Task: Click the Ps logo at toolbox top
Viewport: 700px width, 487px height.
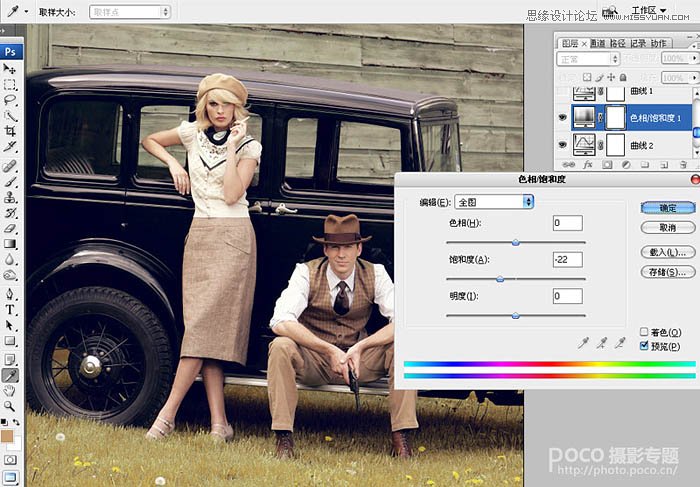Action: coord(10,52)
